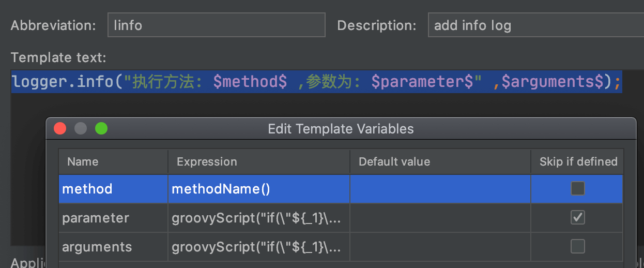Image resolution: width=644 pixels, height=268 pixels.
Task: Open the parameter groovyScript expression cell
Action: click(258, 218)
